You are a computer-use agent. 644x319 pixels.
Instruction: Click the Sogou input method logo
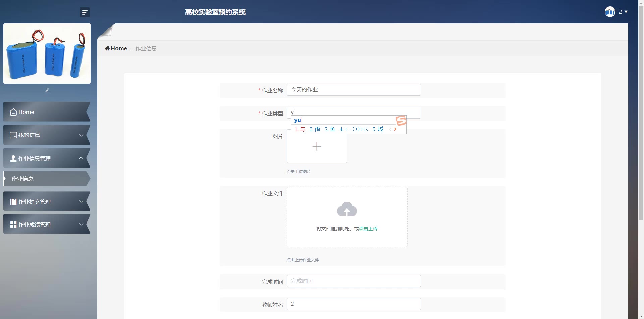[401, 120]
